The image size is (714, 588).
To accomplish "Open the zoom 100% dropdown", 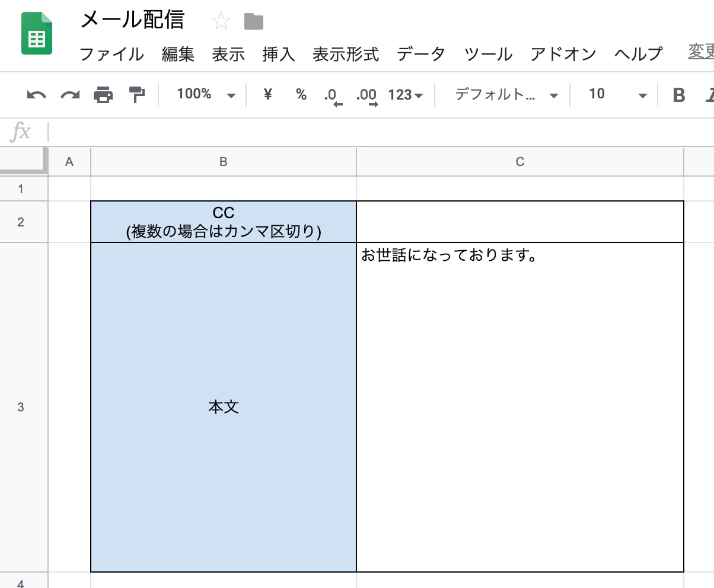I will 206,94.
